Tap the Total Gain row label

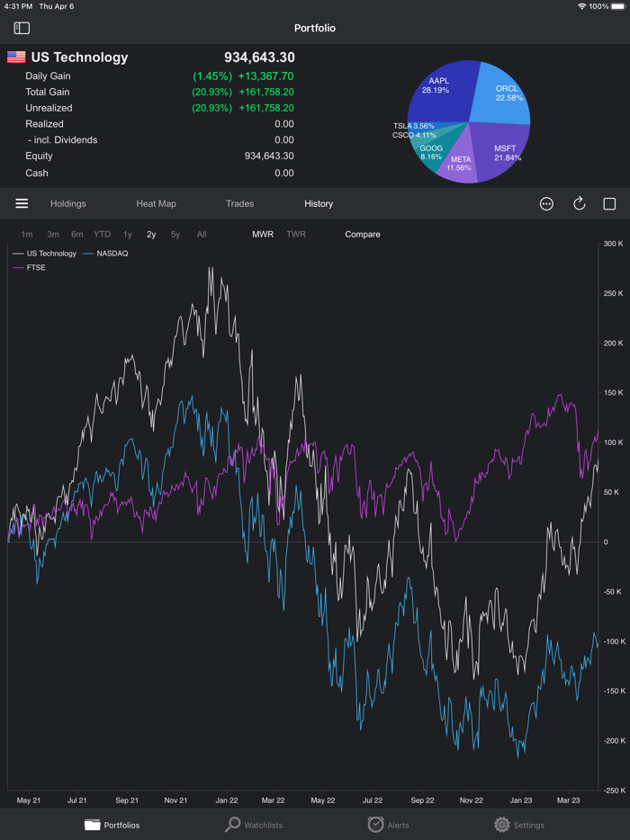point(47,92)
